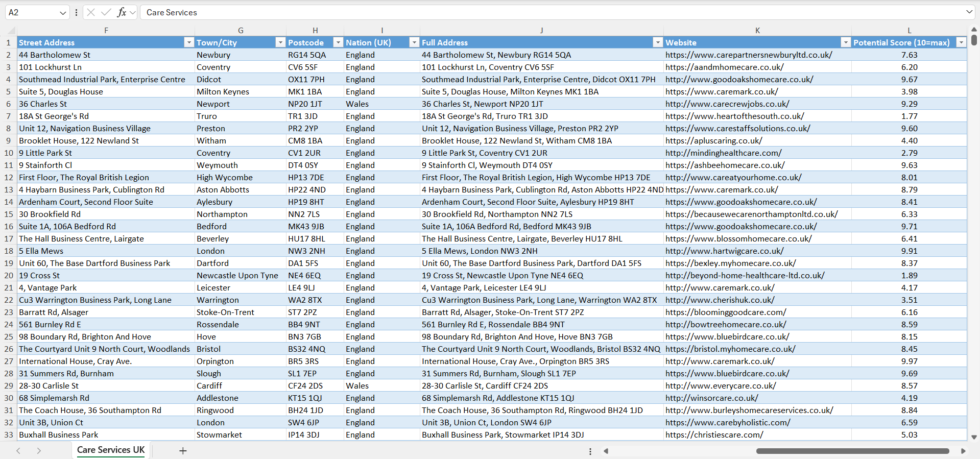This screenshot has width=980, height=459.
Task: Select row 6 header
Action: click(8, 104)
